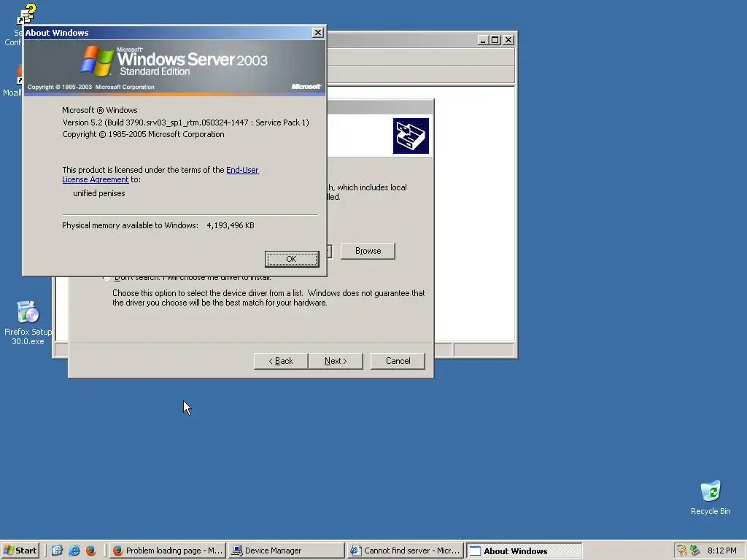Switch to Problem loading page taskbar button
747x560 pixels.
(168, 551)
